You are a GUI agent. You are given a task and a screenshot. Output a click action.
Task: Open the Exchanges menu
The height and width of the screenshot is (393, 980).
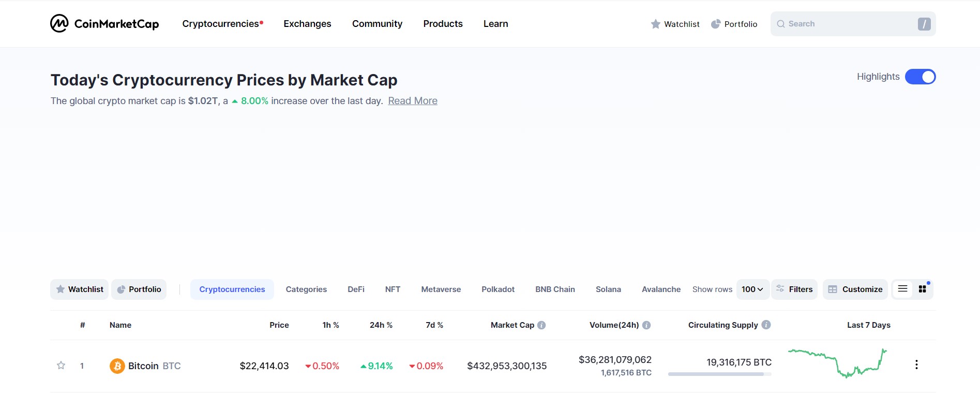click(307, 24)
